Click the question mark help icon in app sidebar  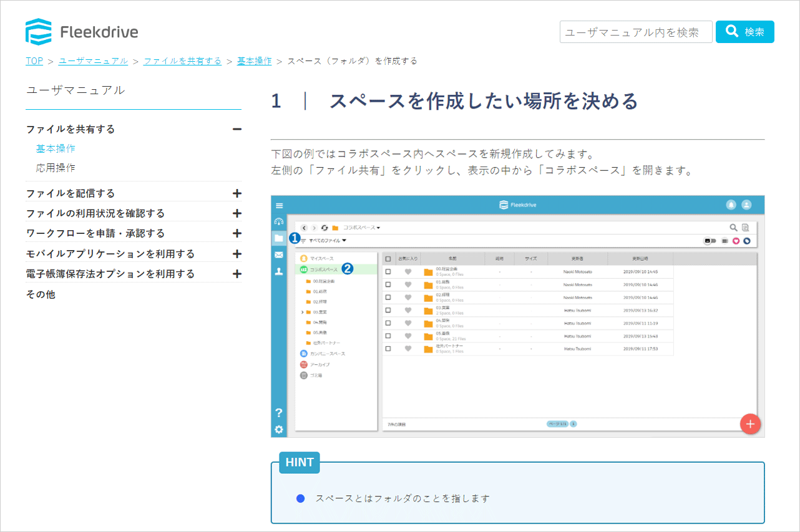tap(279, 413)
